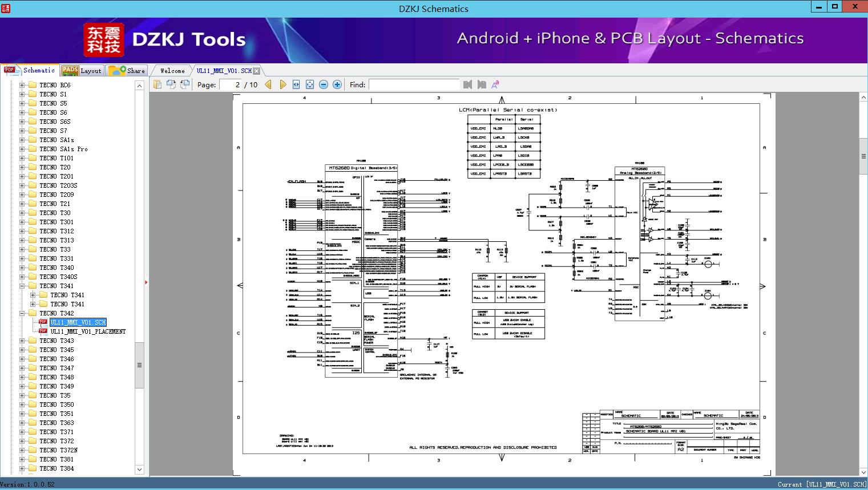The height and width of the screenshot is (490, 868).
Task: Select the TECNO T203S folder
Action: click(x=58, y=185)
